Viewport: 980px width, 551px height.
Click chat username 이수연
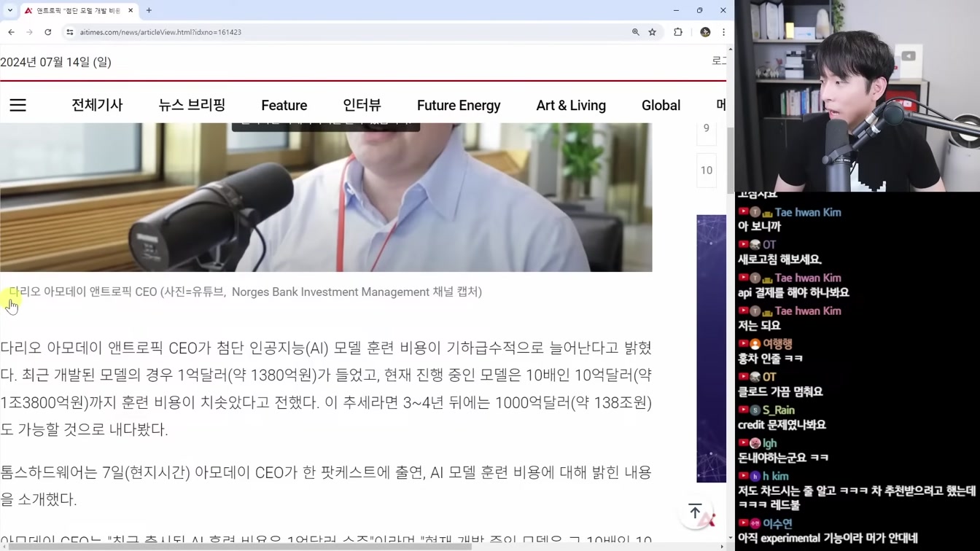click(x=777, y=523)
